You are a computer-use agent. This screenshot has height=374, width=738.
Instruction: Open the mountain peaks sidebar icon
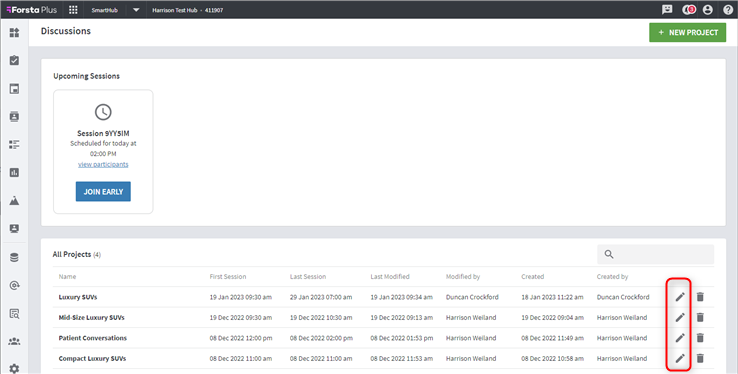(x=15, y=200)
